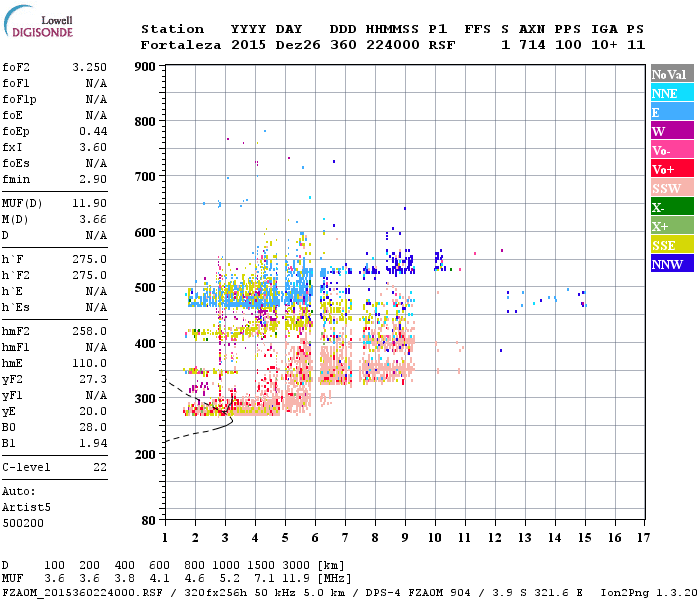Click the 224000 time value
Screen dimensions: 700x600
tap(393, 46)
